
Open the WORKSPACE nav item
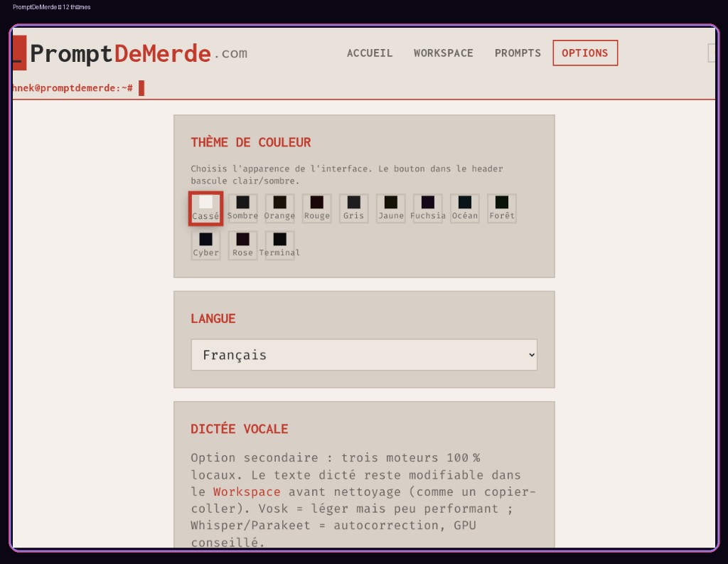click(x=444, y=53)
